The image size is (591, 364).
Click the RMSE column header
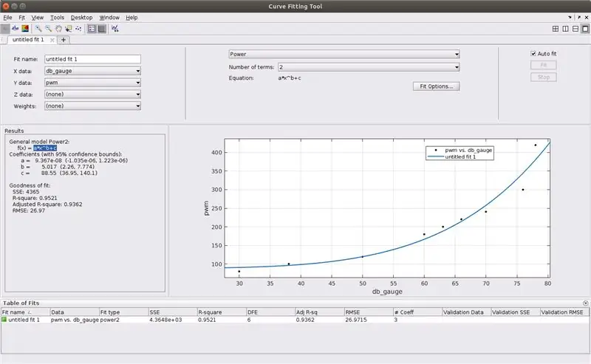(x=369, y=312)
